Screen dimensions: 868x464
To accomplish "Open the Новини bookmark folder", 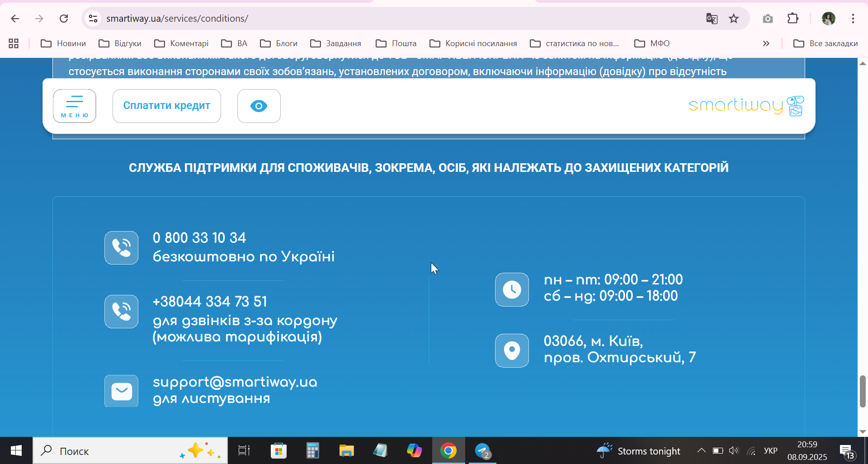I will (63, 43).
